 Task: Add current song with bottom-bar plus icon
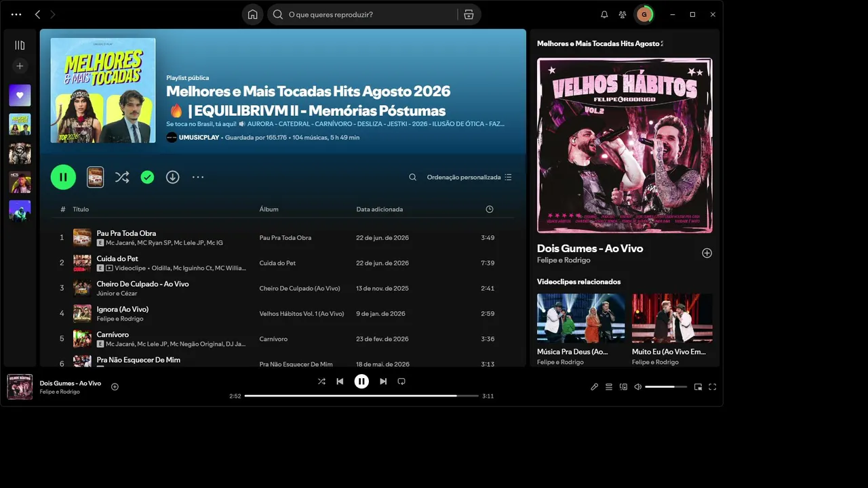coord(115,387)
